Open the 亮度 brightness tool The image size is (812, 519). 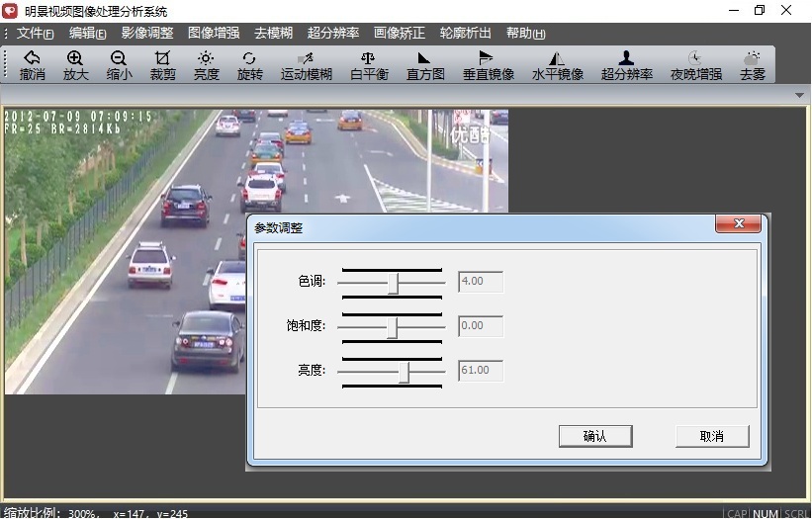206,65
